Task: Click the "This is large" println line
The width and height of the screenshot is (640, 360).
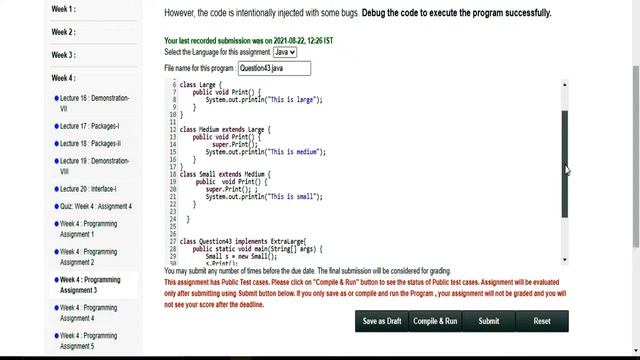Action: point(264,100)
